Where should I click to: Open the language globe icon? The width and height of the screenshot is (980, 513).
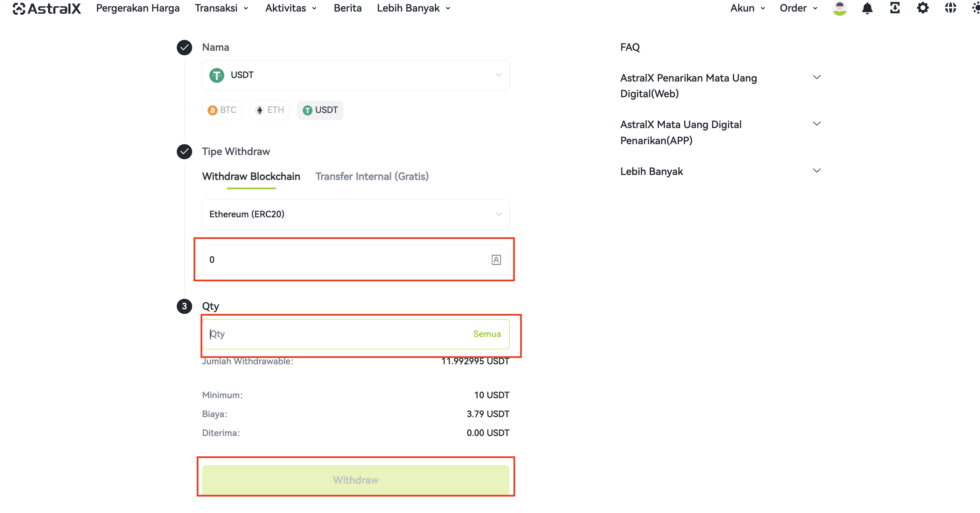click(x=950, y=8)
